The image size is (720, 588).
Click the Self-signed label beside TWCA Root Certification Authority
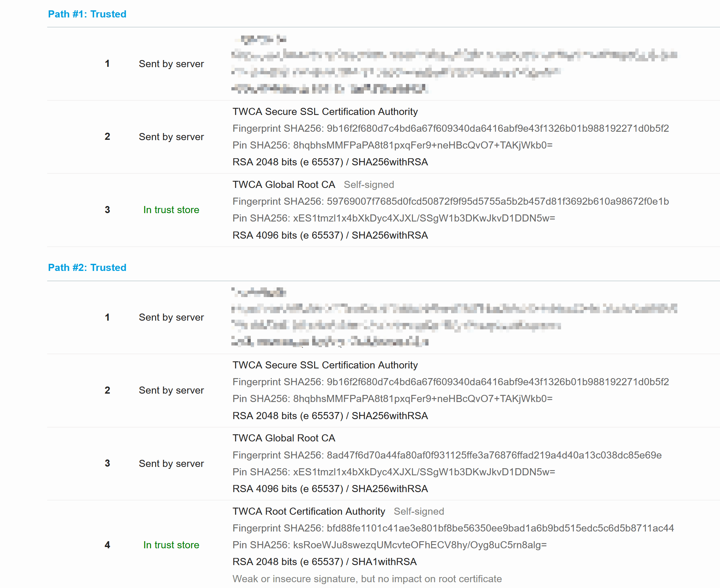418,511
